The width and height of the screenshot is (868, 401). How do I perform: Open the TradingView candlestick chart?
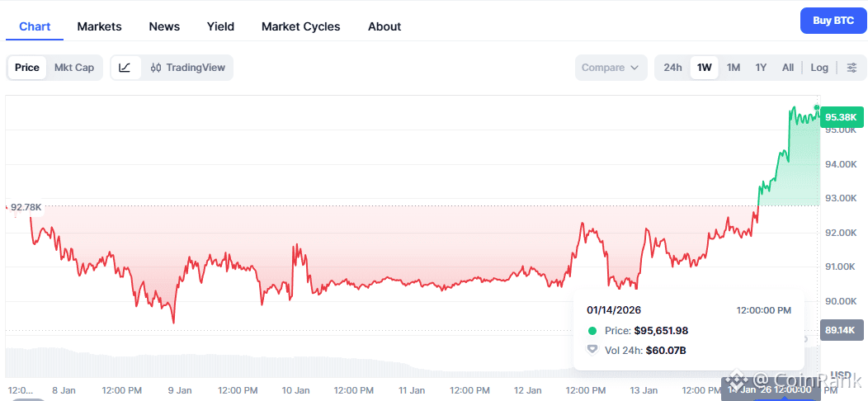pyautogui.click(x=187, y=68)
